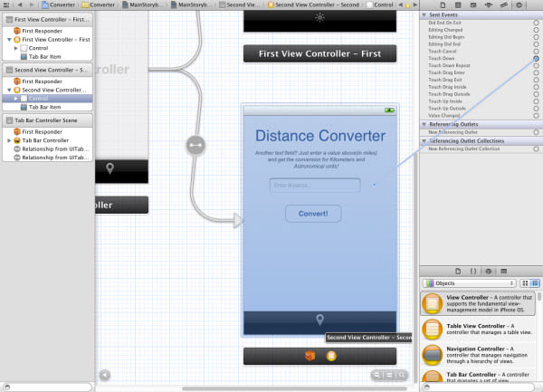Select Tab Bar Item under Second View Controller

45,107
